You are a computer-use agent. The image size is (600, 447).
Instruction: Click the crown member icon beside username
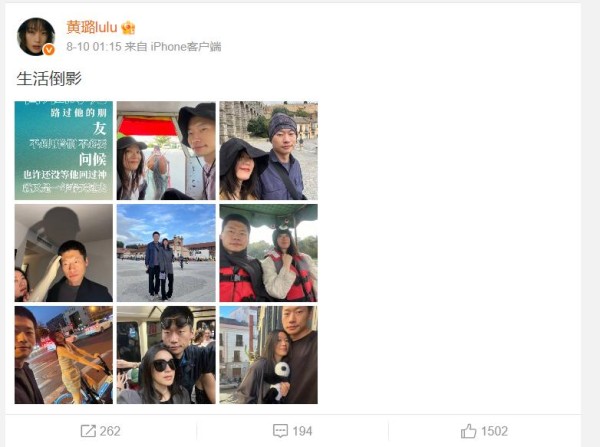(128, 28)
